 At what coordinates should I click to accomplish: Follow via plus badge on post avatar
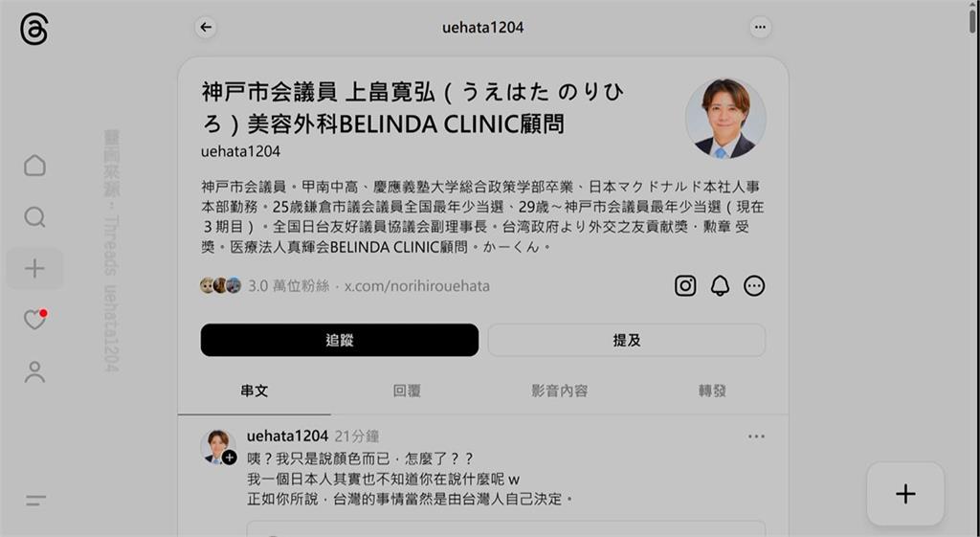[230, 458]
